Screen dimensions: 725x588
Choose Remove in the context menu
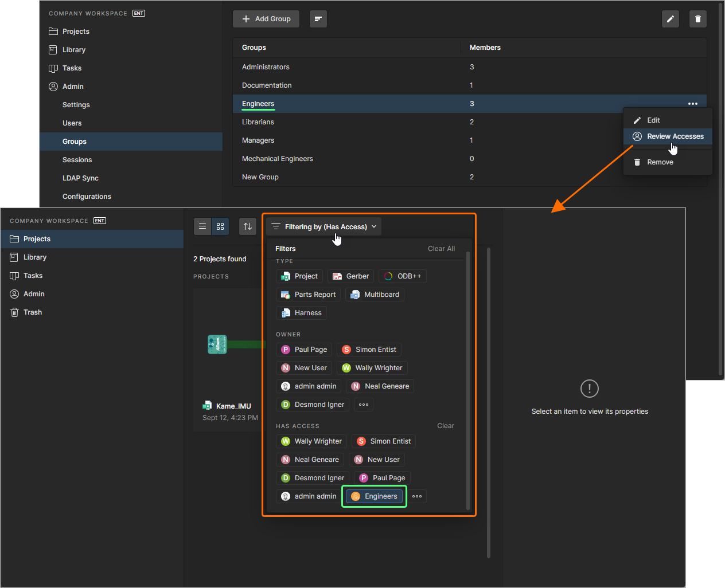pyautogui.click(x=668, y=162)
